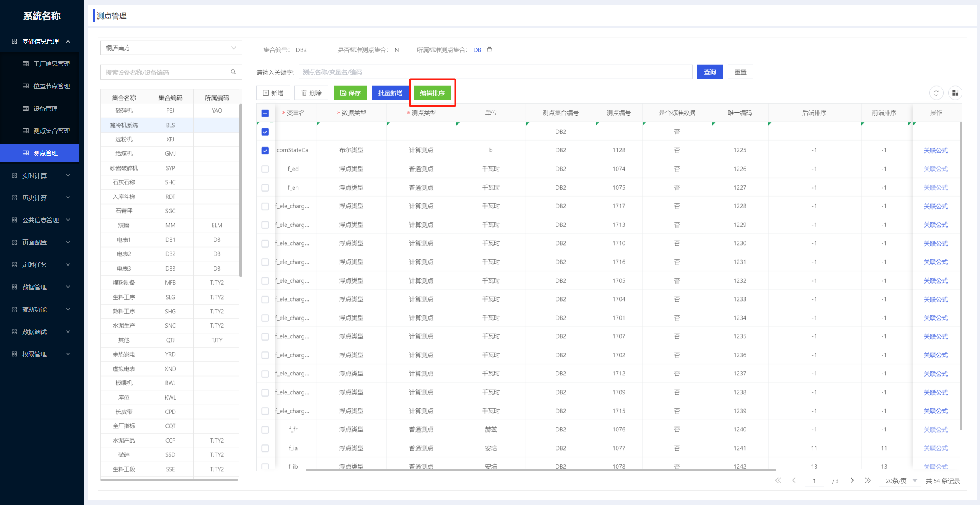The image size is (980, 505).
Task: Check the f_fr row checkbox
Action: [265, 430]
